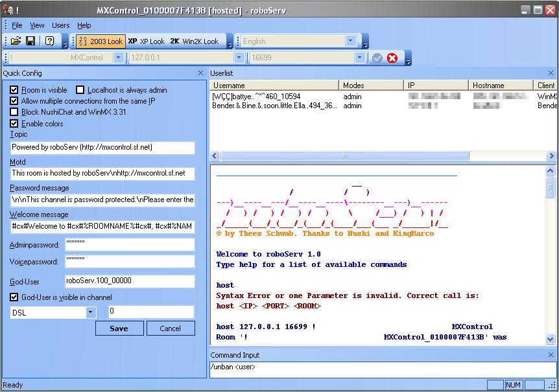
Task: Focus the Voicepassword field
Action: (130, 261)
